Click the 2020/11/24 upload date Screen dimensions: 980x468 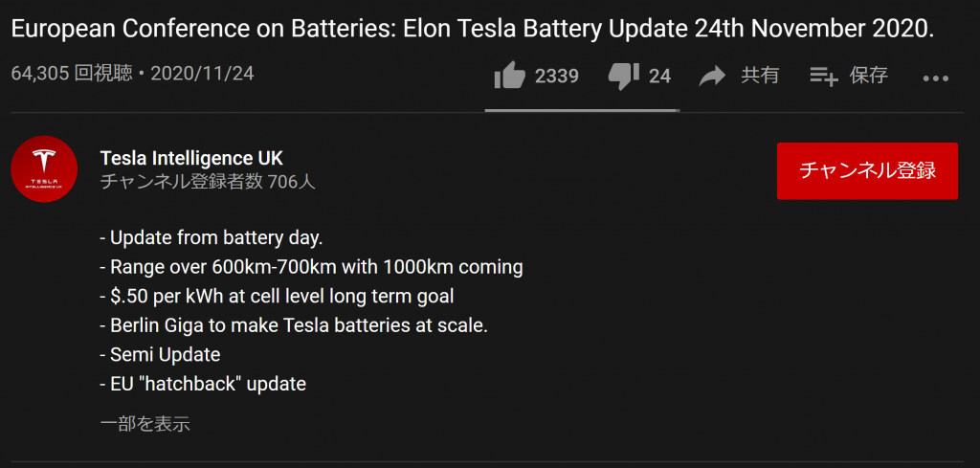click(203, 74)
